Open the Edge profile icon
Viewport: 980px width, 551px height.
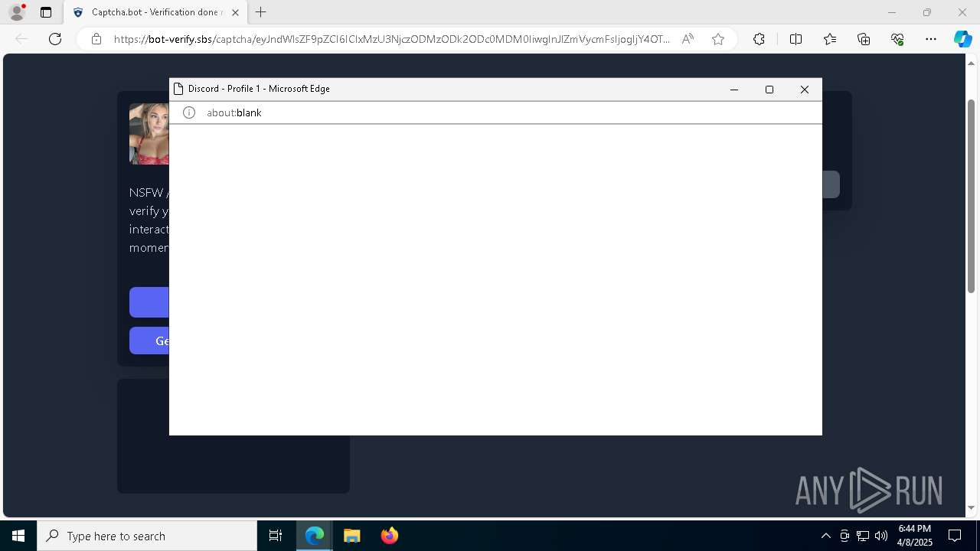tap(17, 12)
